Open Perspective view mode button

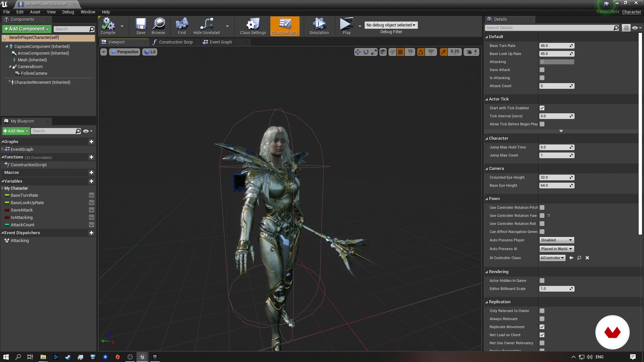pyautogui.click(x=124, y=52)
